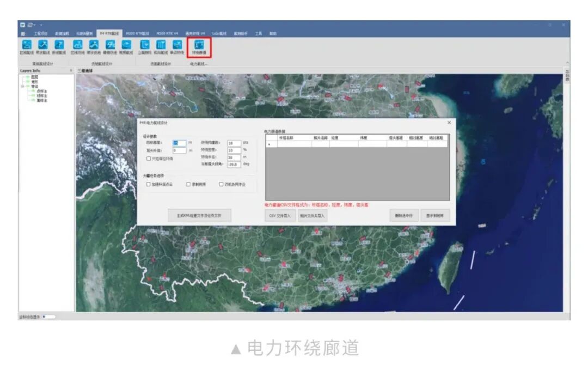Tick the checkbox under the 镜头补偿 field
The height and width of the screenshot is (377, 588).
(x=149, y=159)
